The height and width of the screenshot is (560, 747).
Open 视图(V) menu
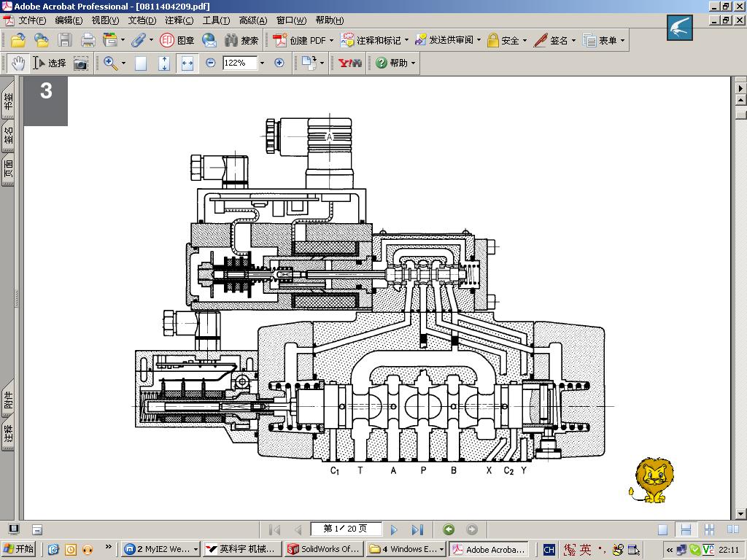point(105,20)
